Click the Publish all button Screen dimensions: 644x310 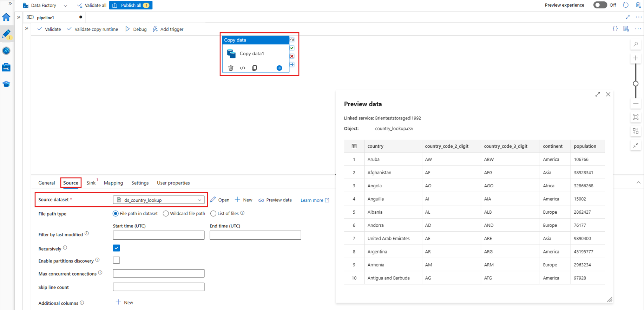131,5
